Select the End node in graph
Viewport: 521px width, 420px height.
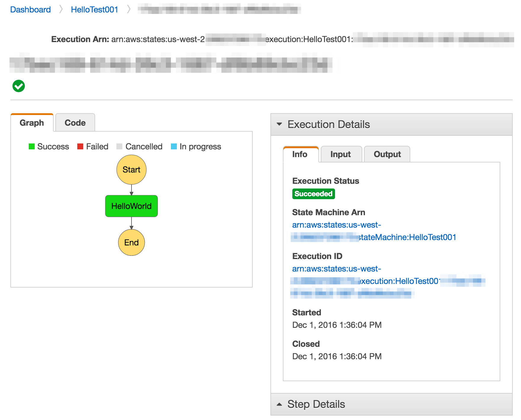point(131,242)
